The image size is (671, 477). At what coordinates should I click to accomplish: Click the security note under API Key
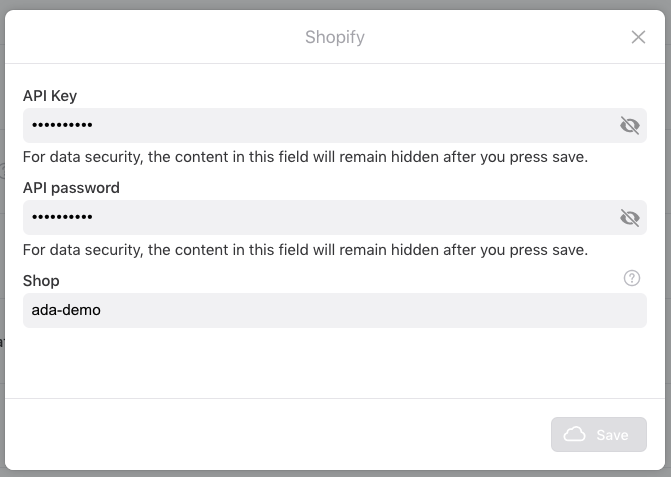[305, 157]
